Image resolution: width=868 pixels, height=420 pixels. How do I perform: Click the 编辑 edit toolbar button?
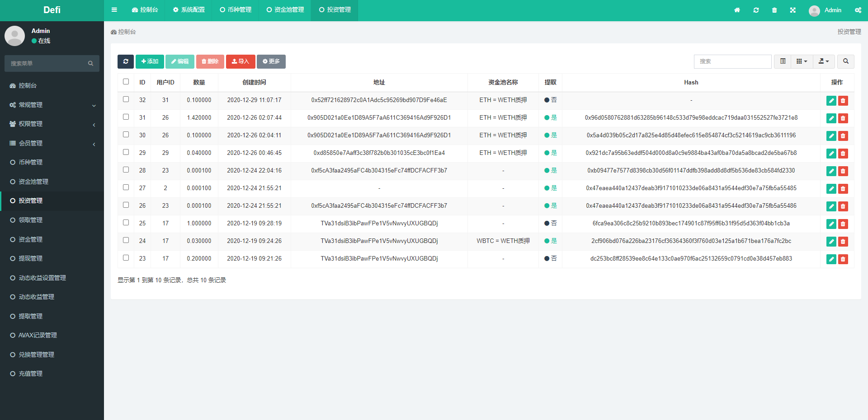click(x=180, y=61)
